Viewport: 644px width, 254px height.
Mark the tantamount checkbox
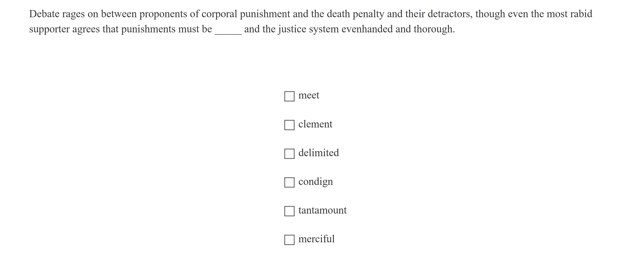pyautogui.click(x=289, y=211)
